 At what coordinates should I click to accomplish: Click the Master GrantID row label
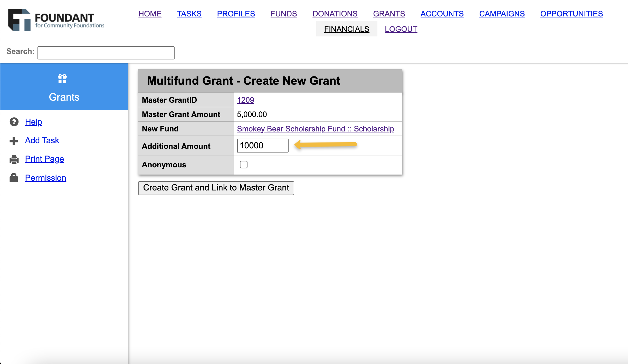169,100
